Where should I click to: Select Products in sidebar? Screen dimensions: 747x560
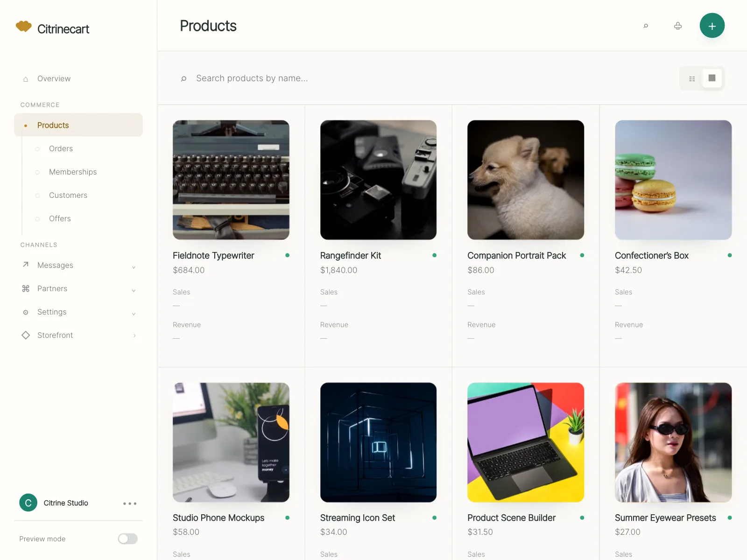point(78,125)
